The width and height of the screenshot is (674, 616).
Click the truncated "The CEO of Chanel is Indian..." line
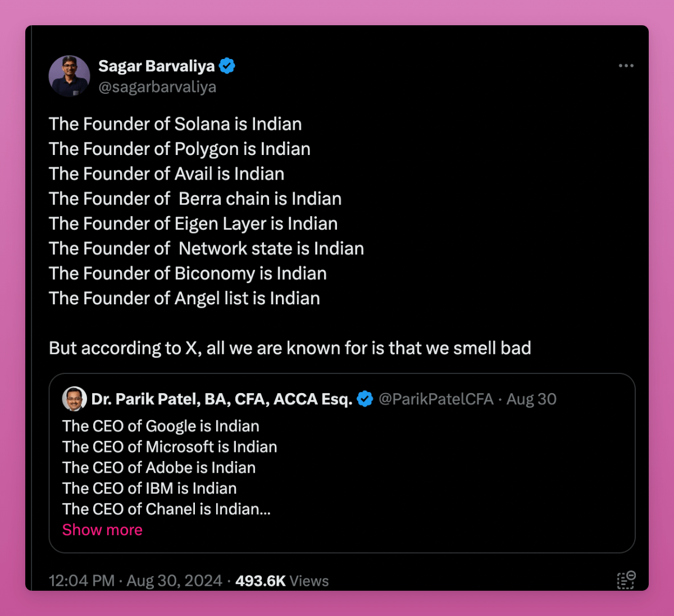coord(166,509)
